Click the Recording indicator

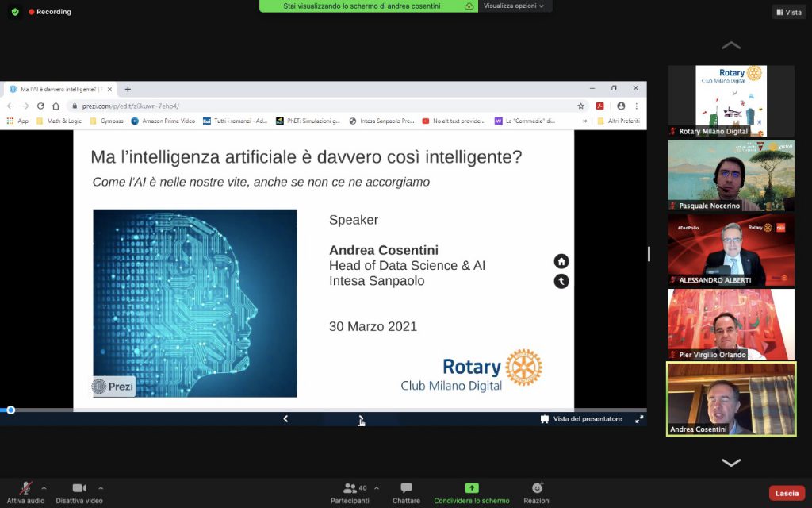tap(50, 11)
